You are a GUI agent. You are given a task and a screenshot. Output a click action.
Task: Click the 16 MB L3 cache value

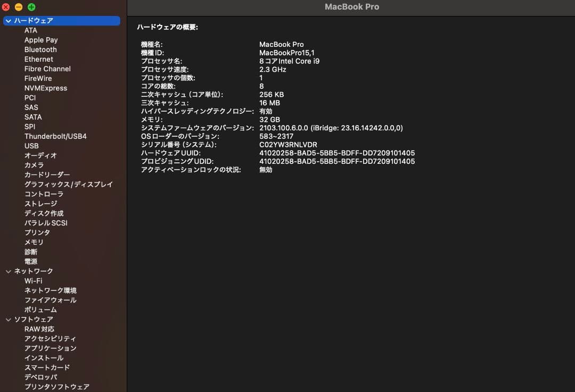pos(269,103)
